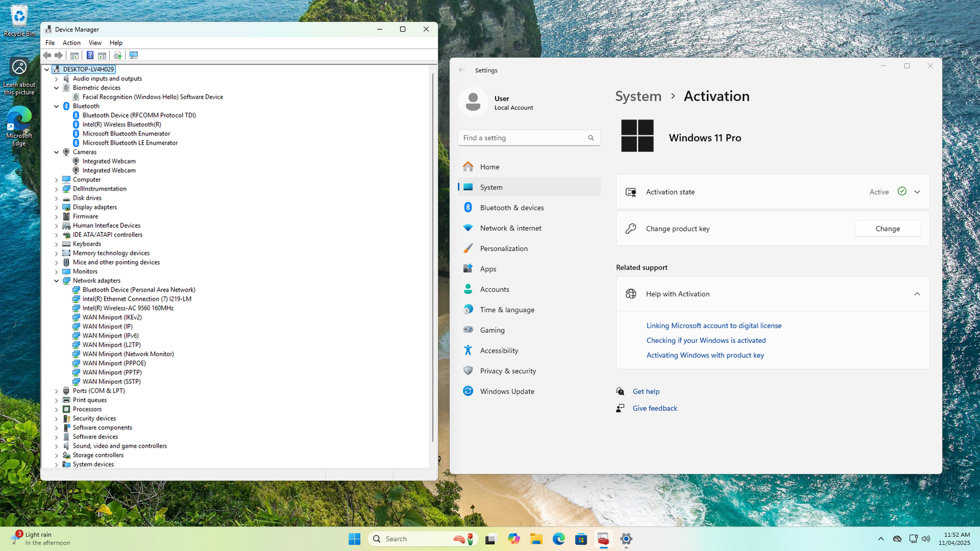Click the volume speaker icon in system tray
The width and height of the screenshot is (980, 551).
click(925, 539)
